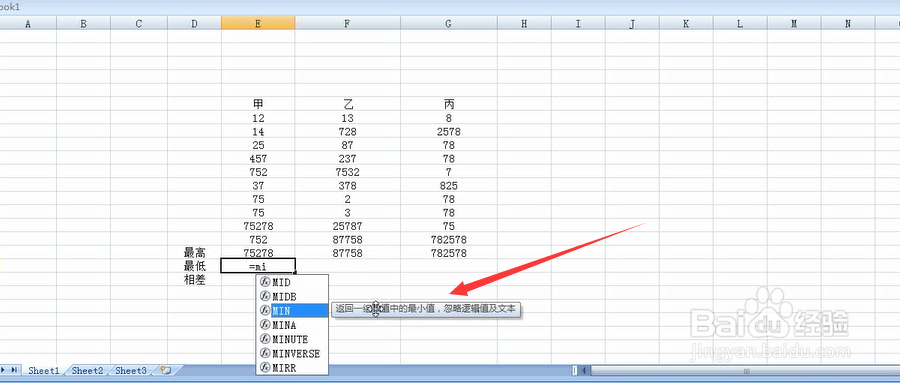Click the cell containing 12
This screenshot has height=383, width=900.
(x=258, y=118)
